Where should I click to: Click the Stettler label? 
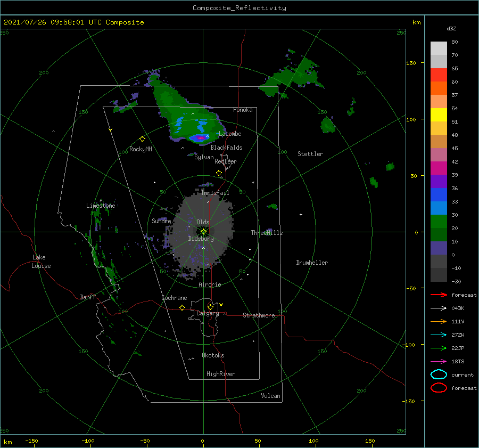pos(310,154)
